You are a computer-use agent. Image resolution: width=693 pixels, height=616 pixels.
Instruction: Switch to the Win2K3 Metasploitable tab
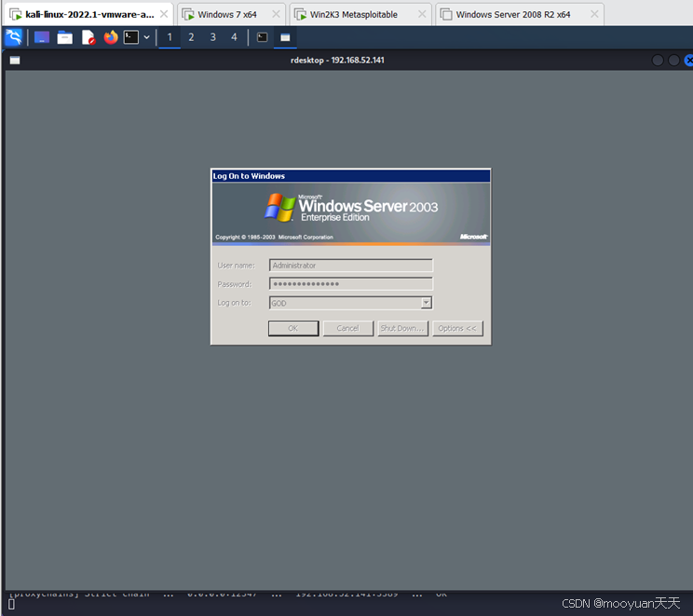(360, 14)
